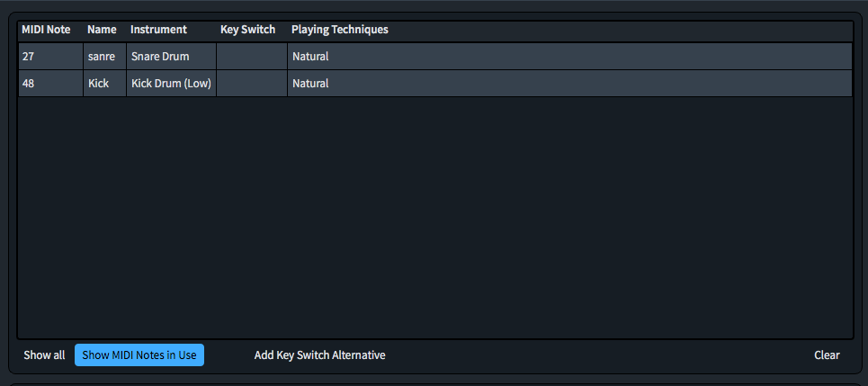Toggle Show MIDI Notes in Use

click(139, 355)
